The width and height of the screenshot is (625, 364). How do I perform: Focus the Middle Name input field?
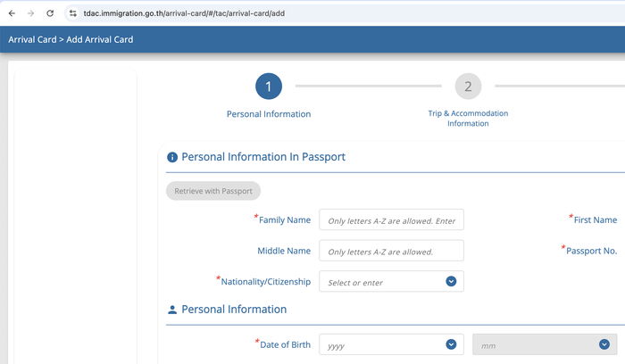[x=391, y=252]
